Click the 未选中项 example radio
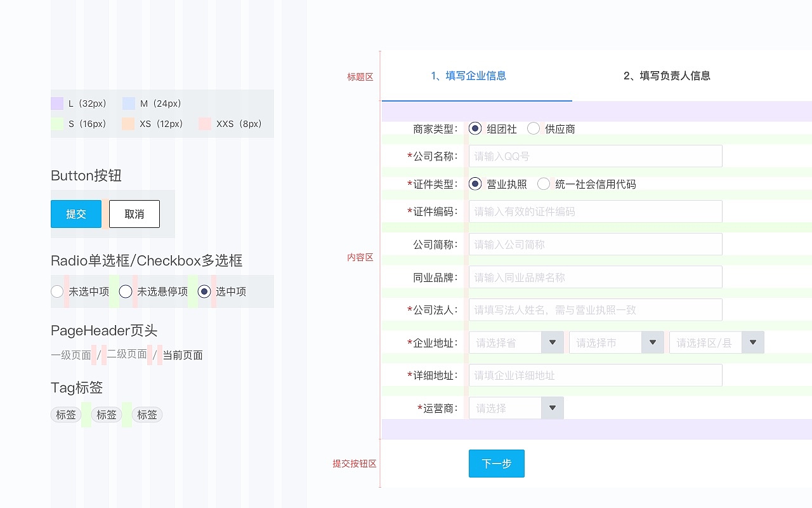This screenshot has height=508, width=812. pyautogui.click(x=57, y=291)
